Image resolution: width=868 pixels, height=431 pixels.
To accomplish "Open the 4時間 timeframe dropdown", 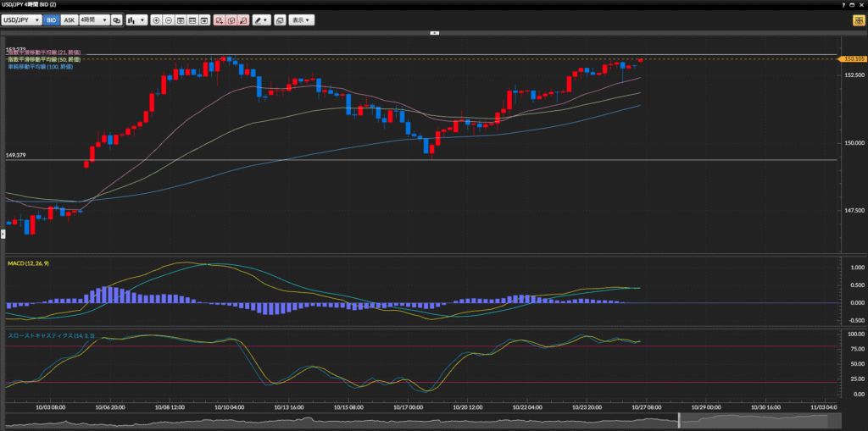I will [x=94, y=19].
